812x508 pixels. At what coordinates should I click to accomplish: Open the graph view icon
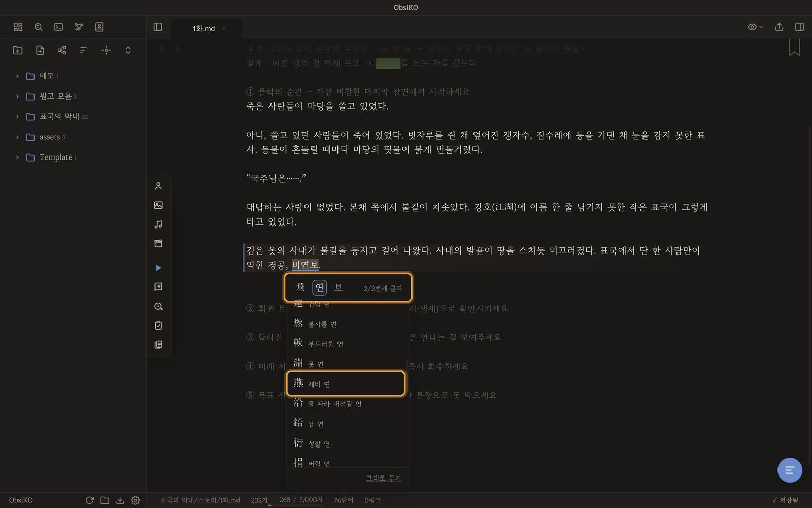pyautogui.click(x=79, y=27)
